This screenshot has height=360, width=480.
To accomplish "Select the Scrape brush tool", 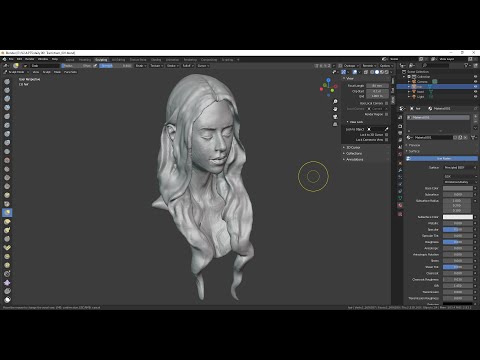I will [x=7, y=186].
